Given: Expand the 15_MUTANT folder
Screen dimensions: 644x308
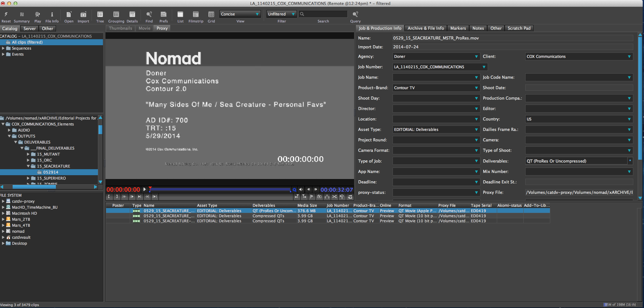Looking at the screenshot, I should click(28, 154).
